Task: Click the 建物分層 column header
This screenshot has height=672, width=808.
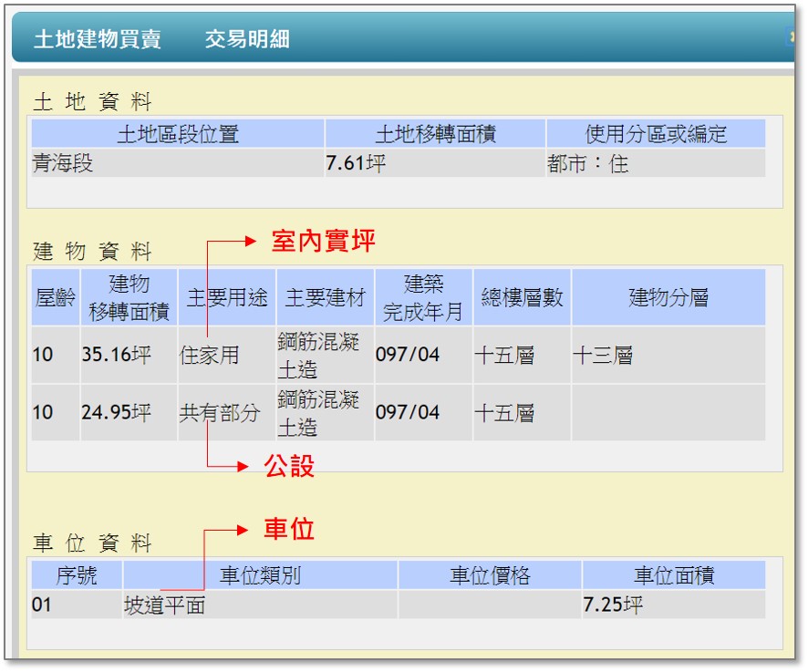Action: (668, 297)
